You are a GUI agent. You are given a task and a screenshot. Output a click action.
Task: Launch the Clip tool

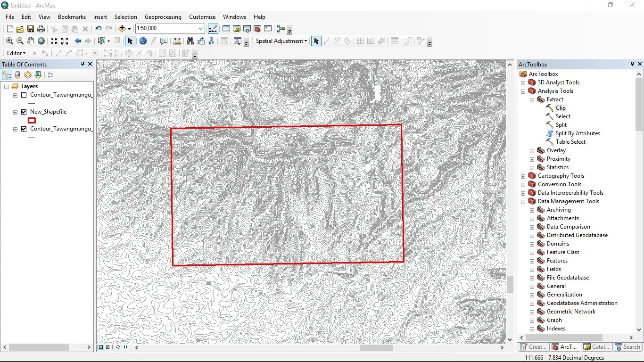click(x=560, y=107)
